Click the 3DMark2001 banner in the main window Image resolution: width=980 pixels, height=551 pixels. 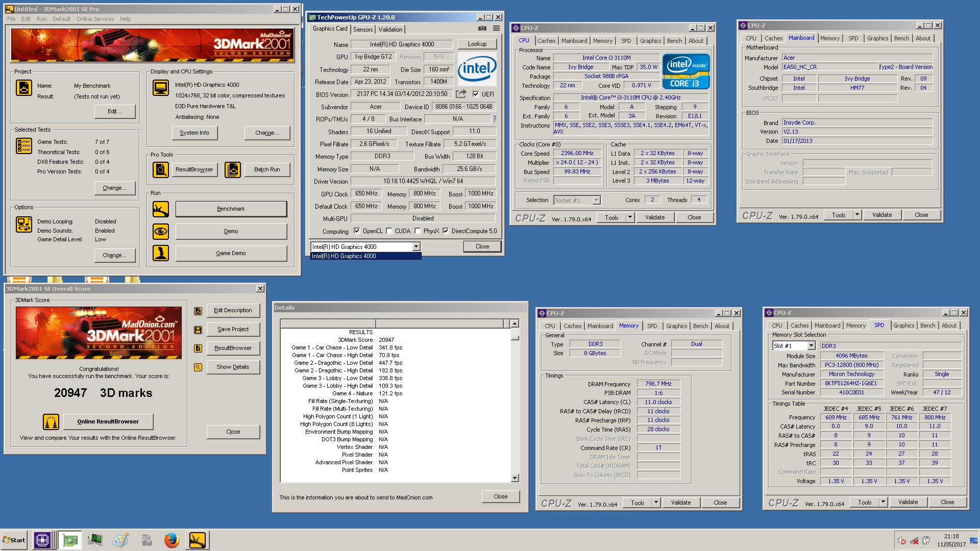[153, 45]
